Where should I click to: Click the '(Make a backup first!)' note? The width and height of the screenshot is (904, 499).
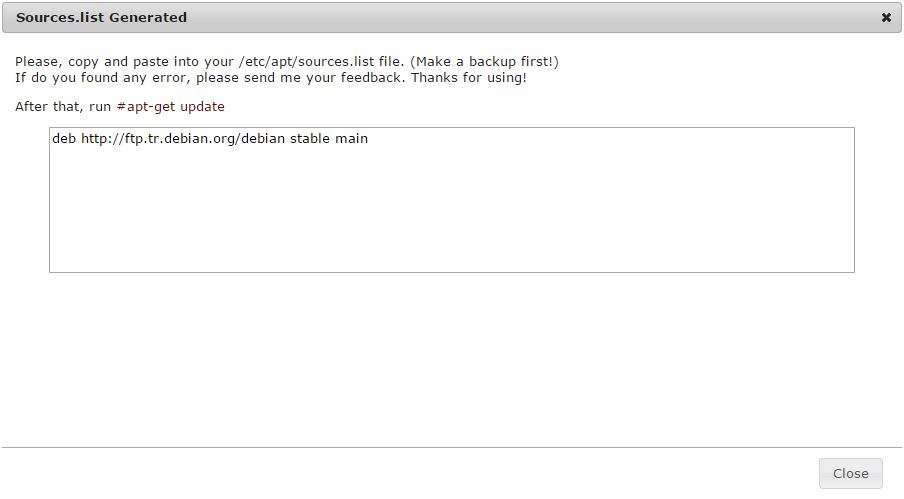(484, 62)
